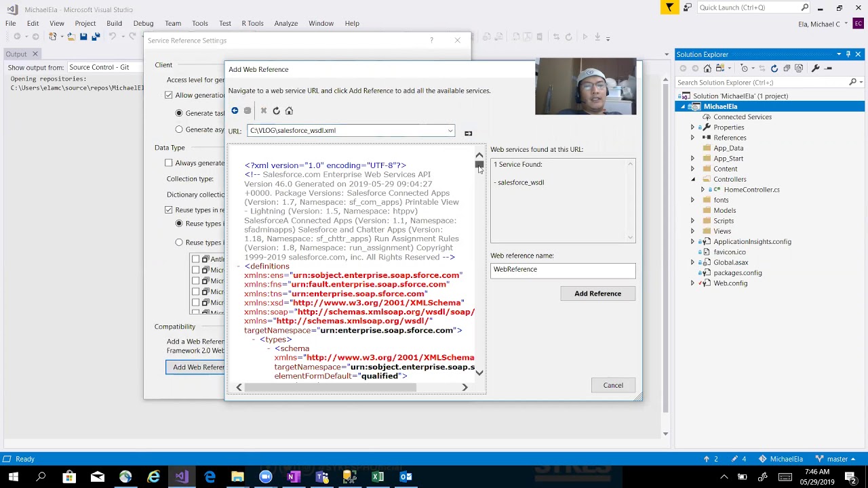
Task: Click the notifications flag icon
Action: [669, 7]
